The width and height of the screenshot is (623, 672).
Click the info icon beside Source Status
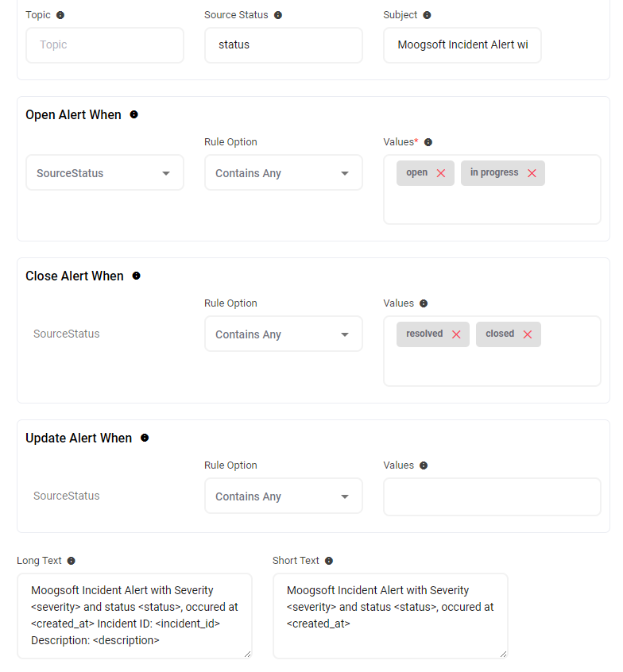pos(278,15)
